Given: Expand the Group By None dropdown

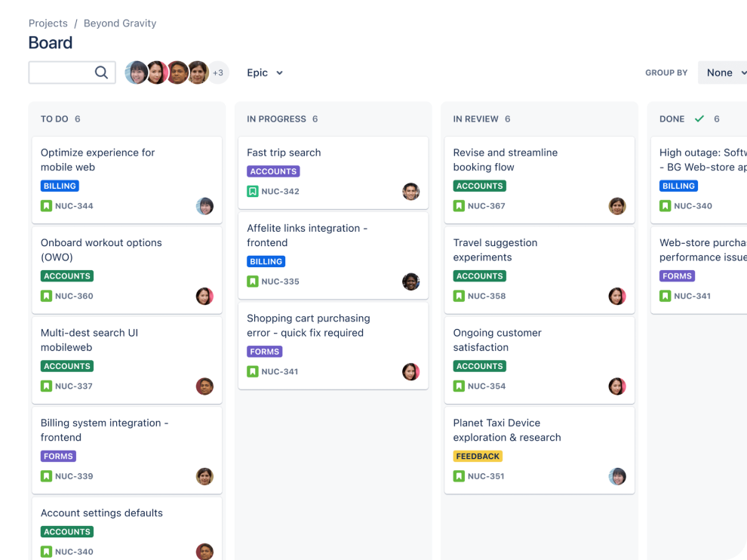Looking at the screenshot, I should tap(724, 72).
